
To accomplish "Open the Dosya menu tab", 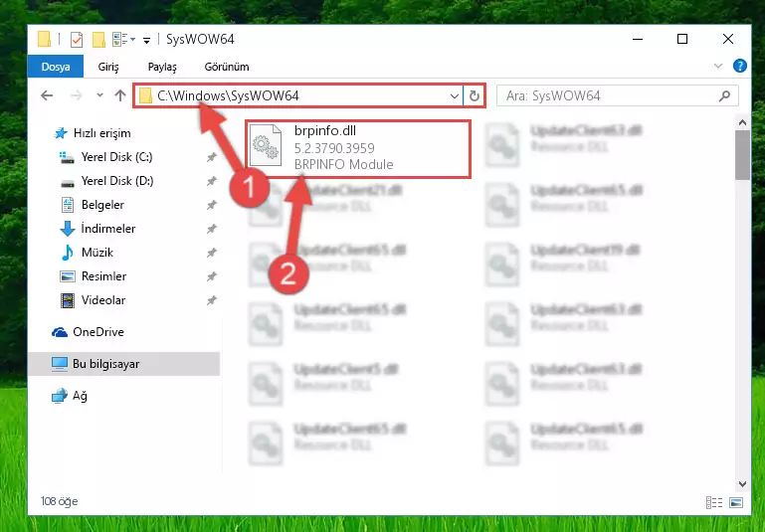I will [x=56, y=67].
